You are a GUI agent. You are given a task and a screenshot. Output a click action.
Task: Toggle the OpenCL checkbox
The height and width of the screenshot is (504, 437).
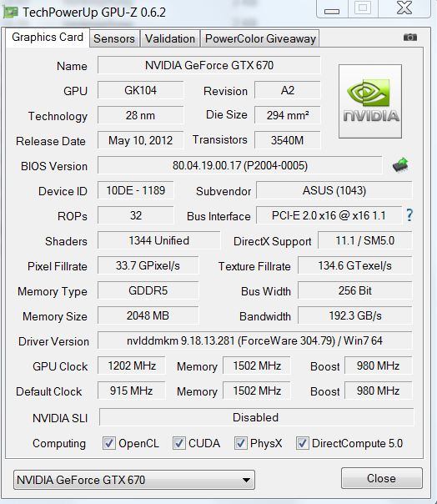(x=108, y=443)
